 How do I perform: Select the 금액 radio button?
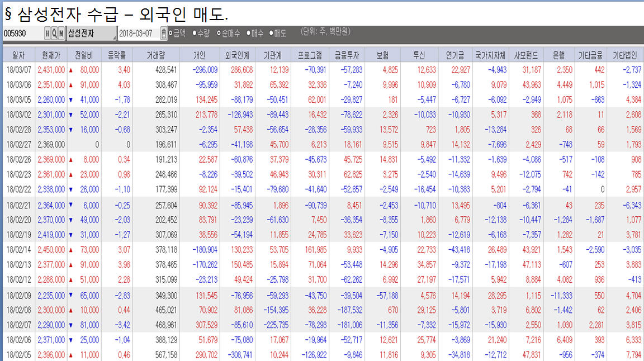(171, 34)
